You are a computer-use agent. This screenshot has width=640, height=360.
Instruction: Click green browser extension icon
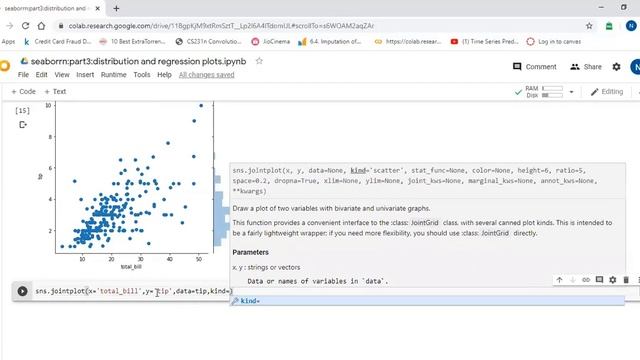(x=609, y=26)
